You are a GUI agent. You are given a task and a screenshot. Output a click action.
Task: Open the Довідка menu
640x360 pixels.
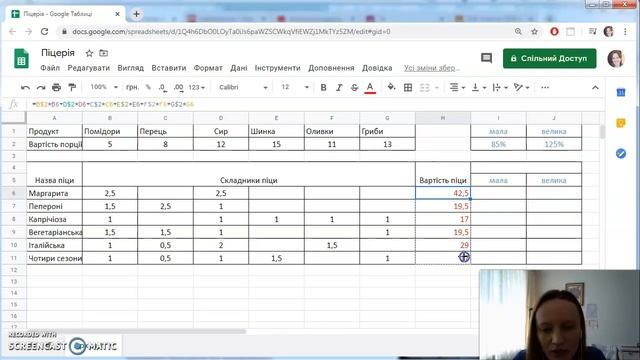[377, 68]
